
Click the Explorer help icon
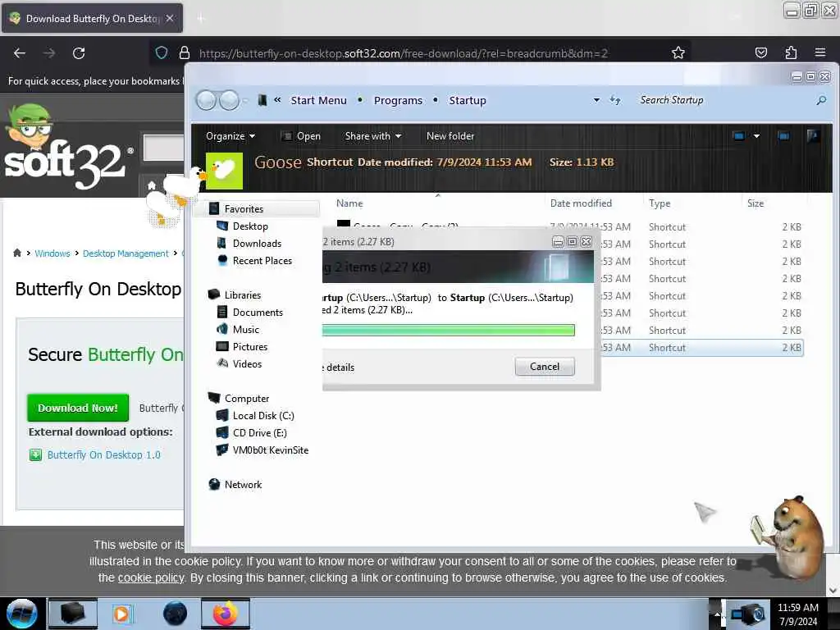point(813,136)
